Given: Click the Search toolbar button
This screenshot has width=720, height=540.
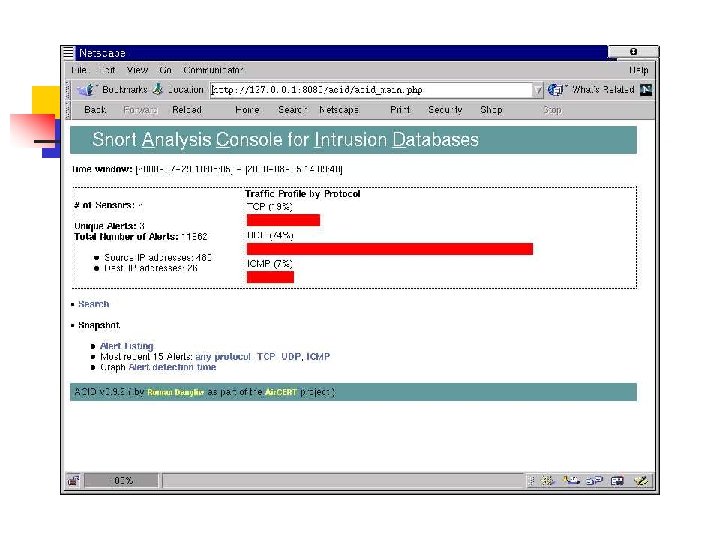Looking at the screenshot, I should (292, 110).
